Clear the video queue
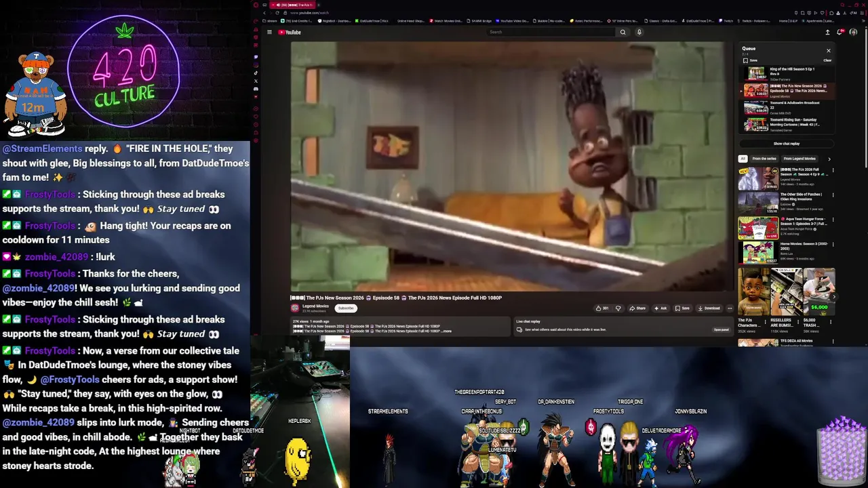This screenshot has height=488, width=868. click(827, 60)
